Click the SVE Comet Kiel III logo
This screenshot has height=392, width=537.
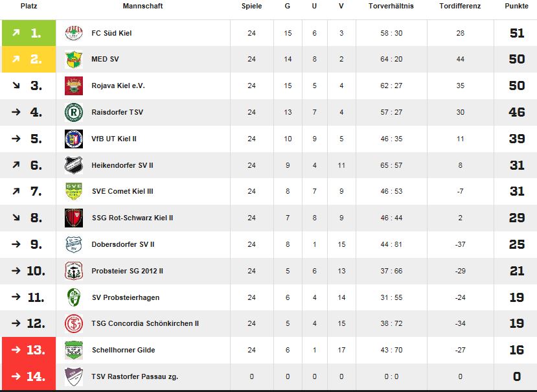(74, 191)
